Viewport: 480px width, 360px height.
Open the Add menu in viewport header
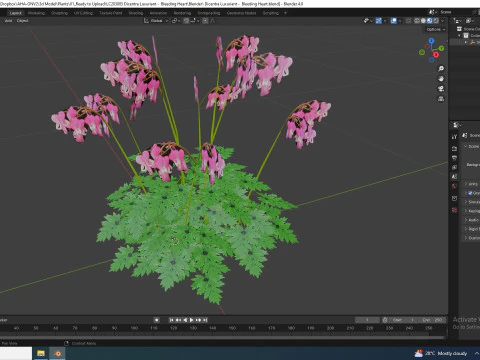coord(8,21)
